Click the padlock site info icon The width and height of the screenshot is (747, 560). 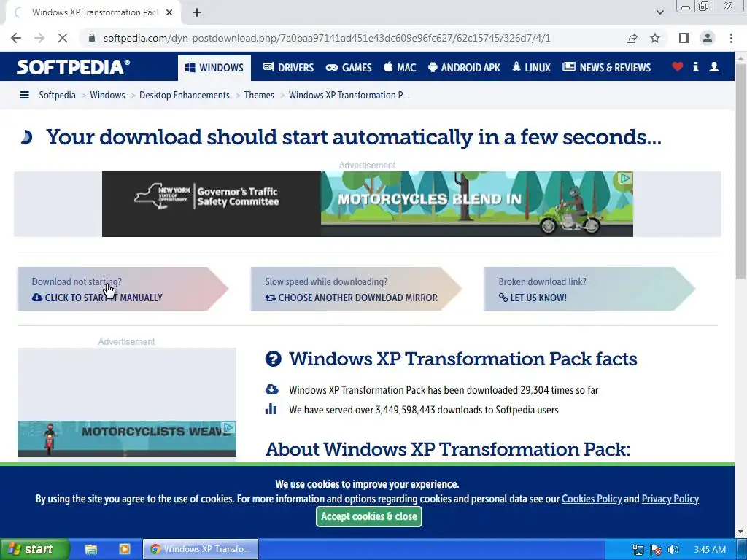92,38
